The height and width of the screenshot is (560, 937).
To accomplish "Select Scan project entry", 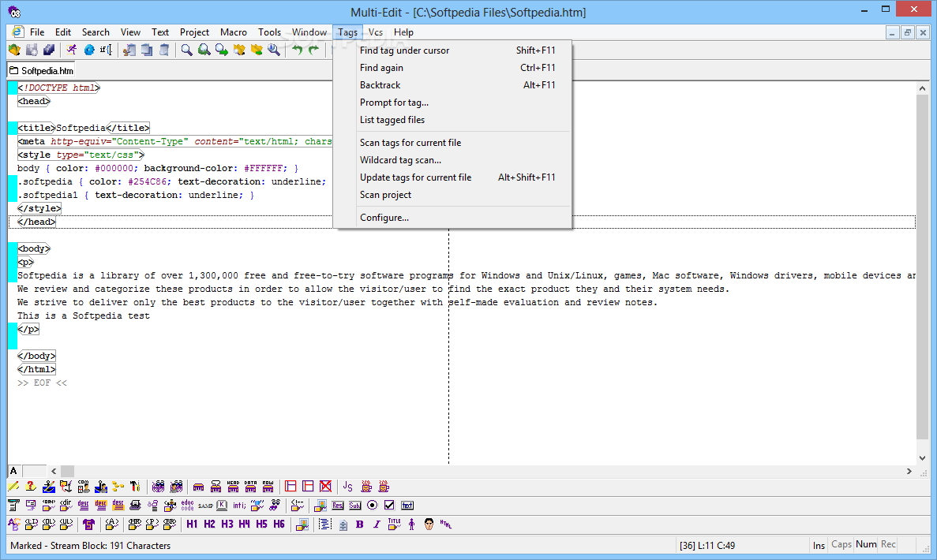I will point(452,194).
